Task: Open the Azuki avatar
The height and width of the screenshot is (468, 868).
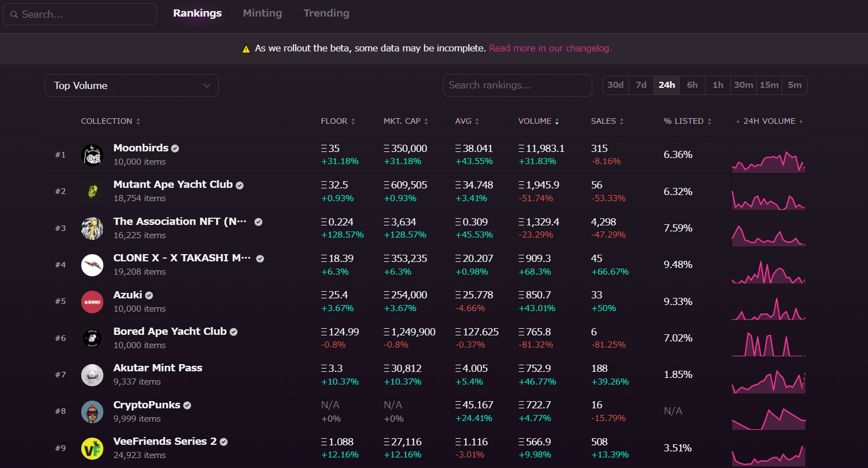Action: [92, 302]
